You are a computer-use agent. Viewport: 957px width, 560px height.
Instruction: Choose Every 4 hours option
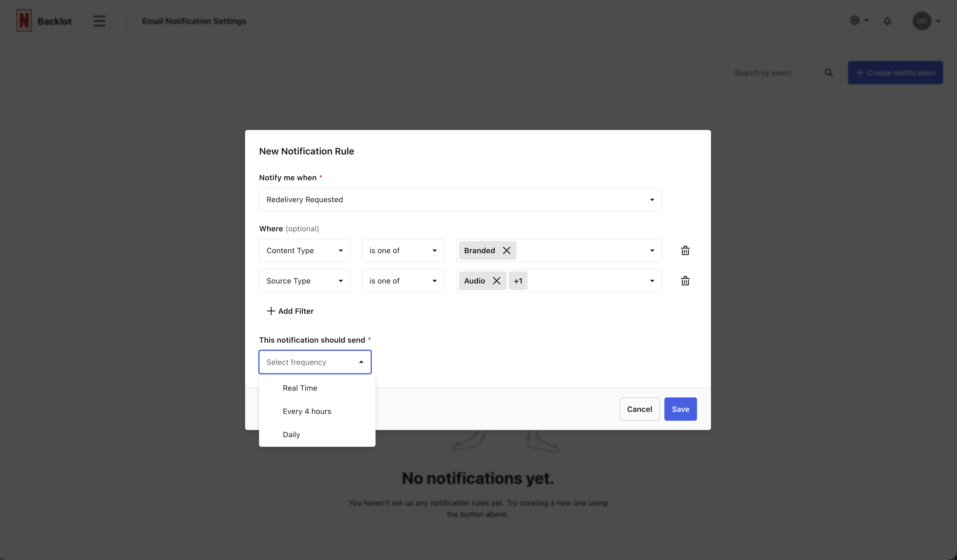(307, 412)
